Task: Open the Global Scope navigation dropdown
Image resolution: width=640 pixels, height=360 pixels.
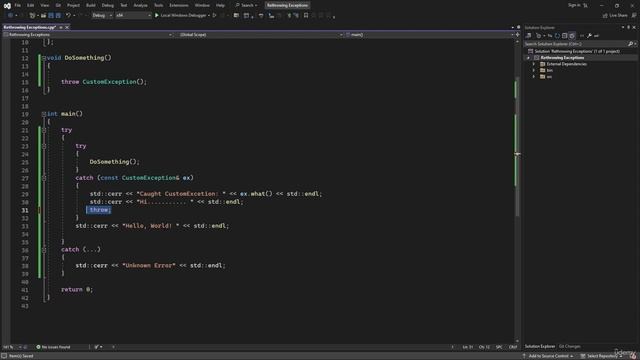Action: point(261,35)
